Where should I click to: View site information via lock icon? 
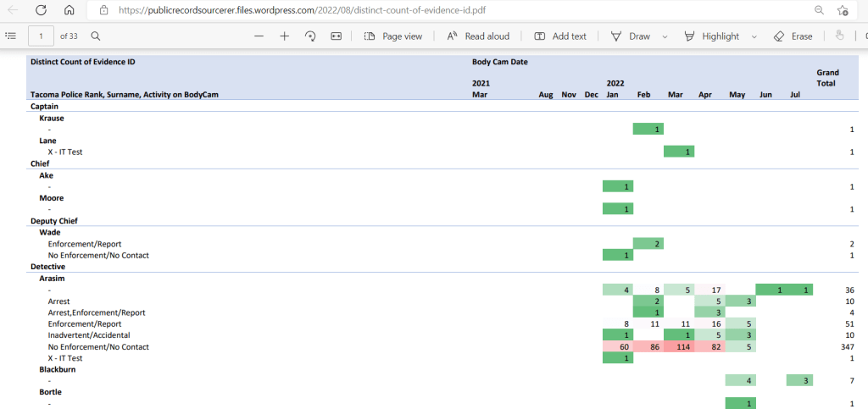click(x=103, y=10)
